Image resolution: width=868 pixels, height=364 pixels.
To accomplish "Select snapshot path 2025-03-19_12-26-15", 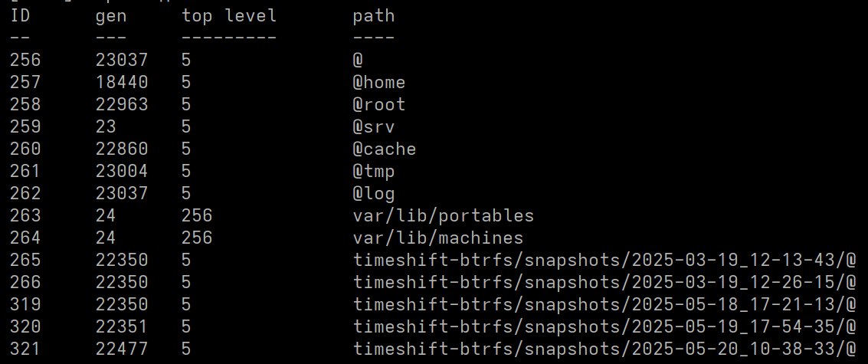I will 604,282.
